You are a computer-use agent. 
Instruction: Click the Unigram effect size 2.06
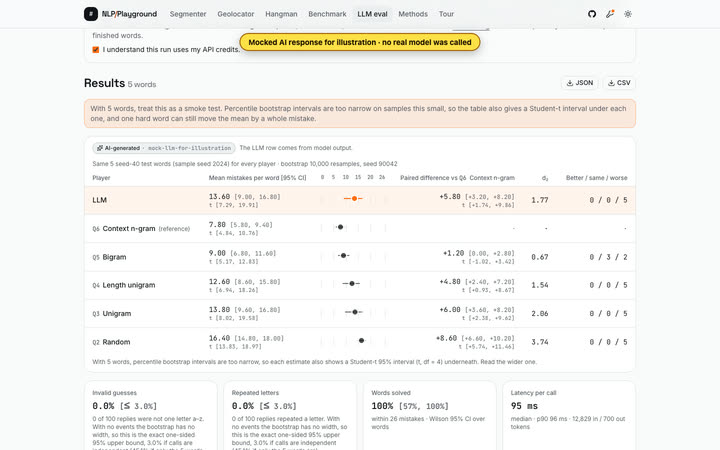click(540, 314)
